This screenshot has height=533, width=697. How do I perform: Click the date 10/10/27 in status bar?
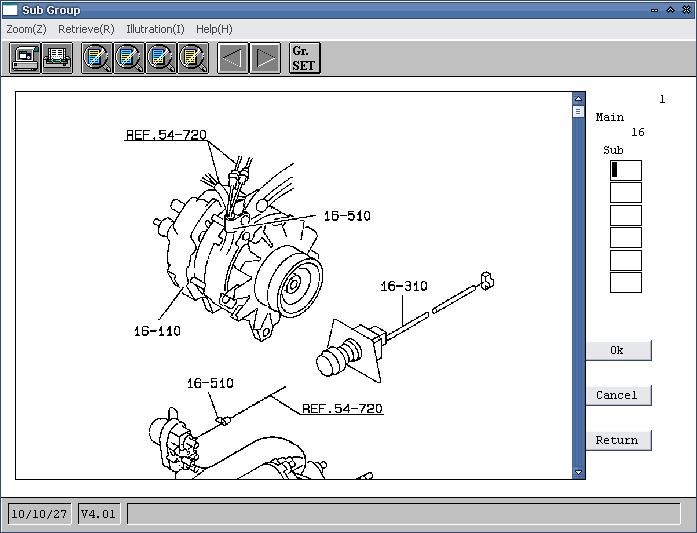(x=39, y=514)
